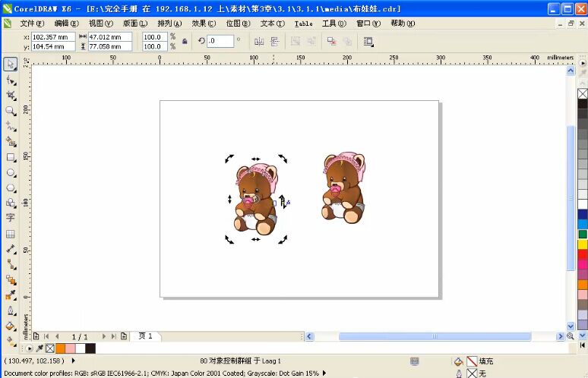Open the 排列(A) menu
The image size is (588, 378).
(x=169, y=24)
